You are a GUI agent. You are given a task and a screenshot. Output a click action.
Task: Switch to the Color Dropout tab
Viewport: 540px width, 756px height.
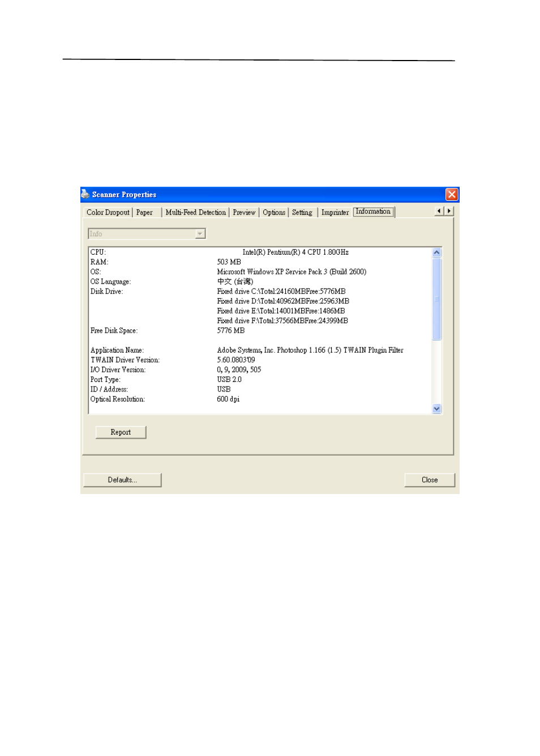click(108, 213)
